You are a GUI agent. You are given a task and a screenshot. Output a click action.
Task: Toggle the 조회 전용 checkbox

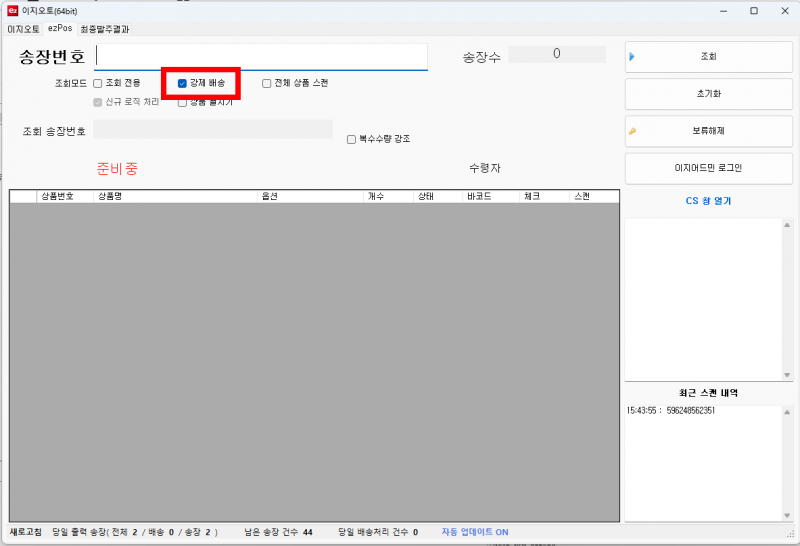tap(97, 83)
